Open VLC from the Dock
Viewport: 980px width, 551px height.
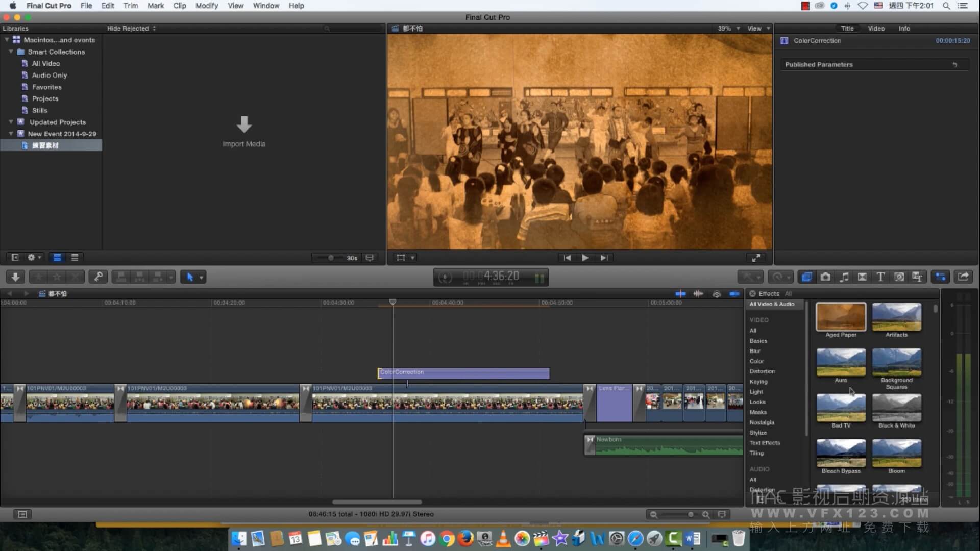(503, 538)
